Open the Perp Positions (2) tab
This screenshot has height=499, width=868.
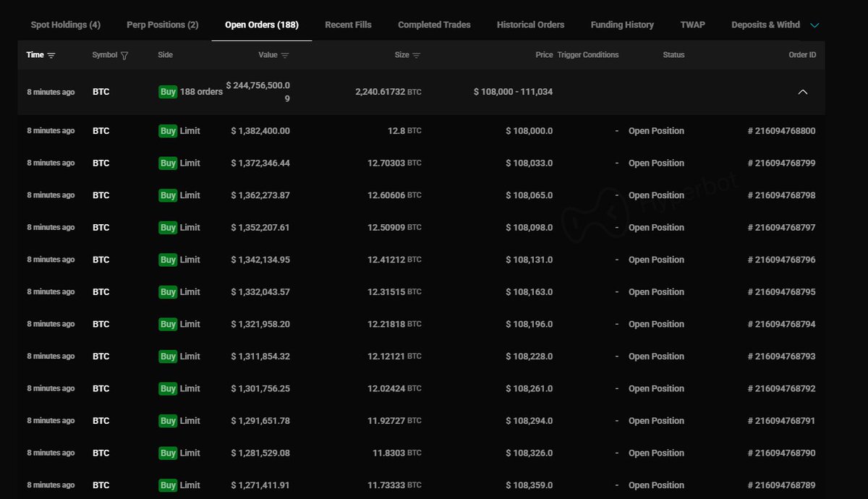click(x=162, y=25)
